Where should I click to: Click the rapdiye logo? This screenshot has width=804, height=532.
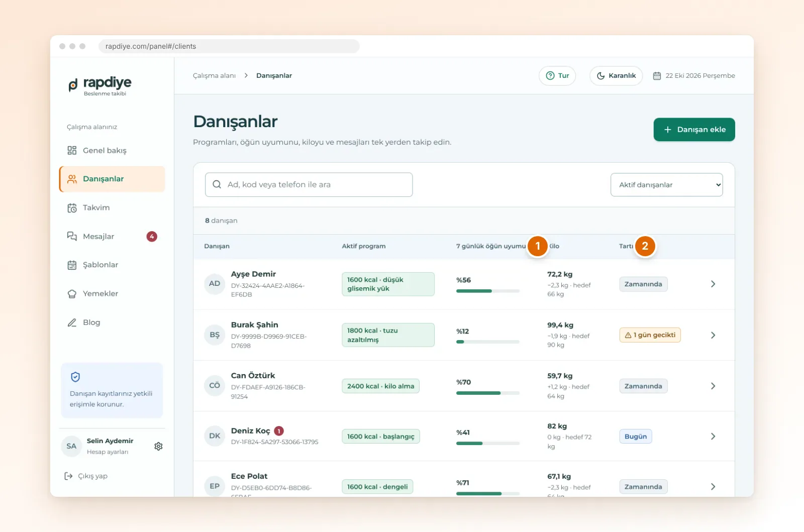(x=99, y=85)
